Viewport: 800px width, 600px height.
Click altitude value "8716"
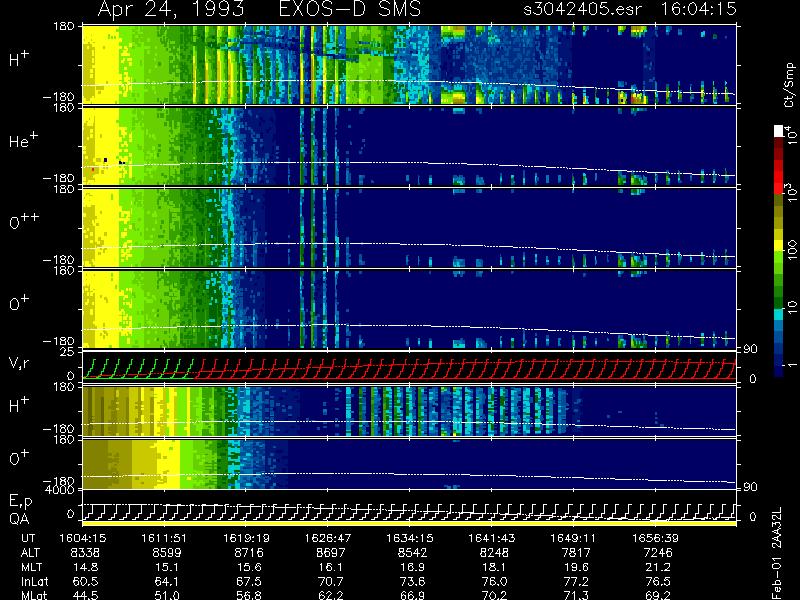pos(249,553)
